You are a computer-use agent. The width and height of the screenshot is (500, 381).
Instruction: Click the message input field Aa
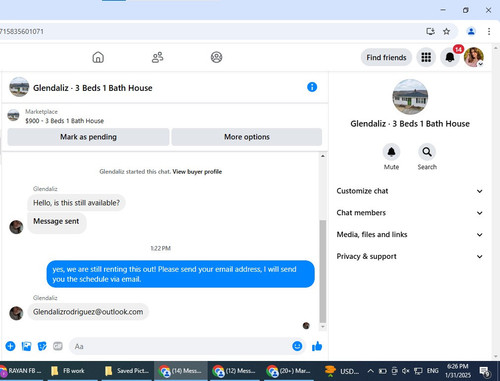tap(180, 346)
